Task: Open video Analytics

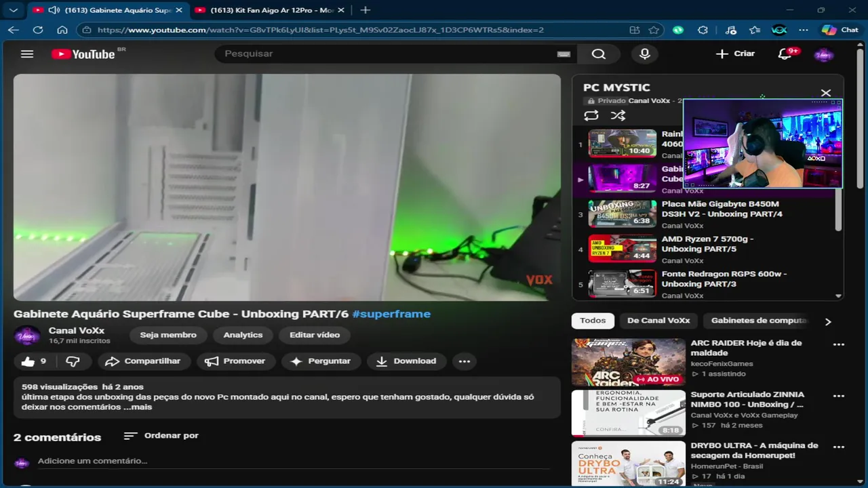Action: pos(243,335)
